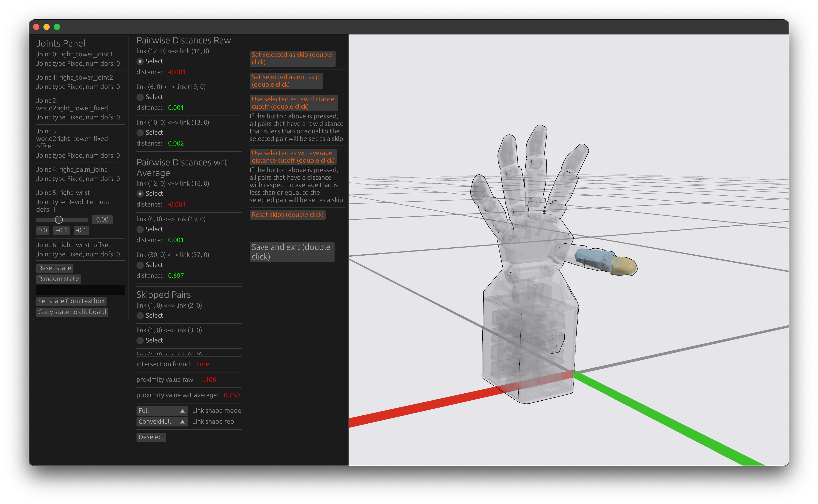This screenshot has width=818, height=504.
Task: Open the ConvexHull link shape rep dropdown
Action: tap(162, 422)
